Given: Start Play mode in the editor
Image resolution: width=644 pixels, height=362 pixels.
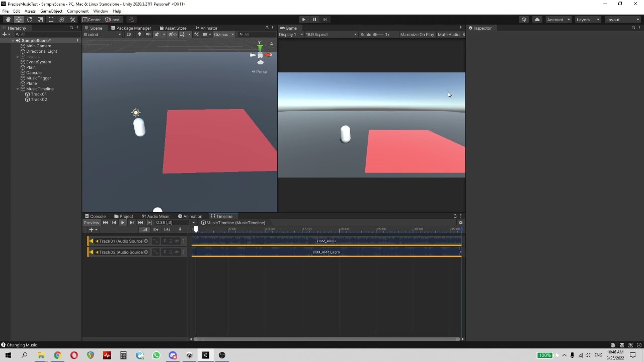Looking at the screenshot, I should coord(303,20).
